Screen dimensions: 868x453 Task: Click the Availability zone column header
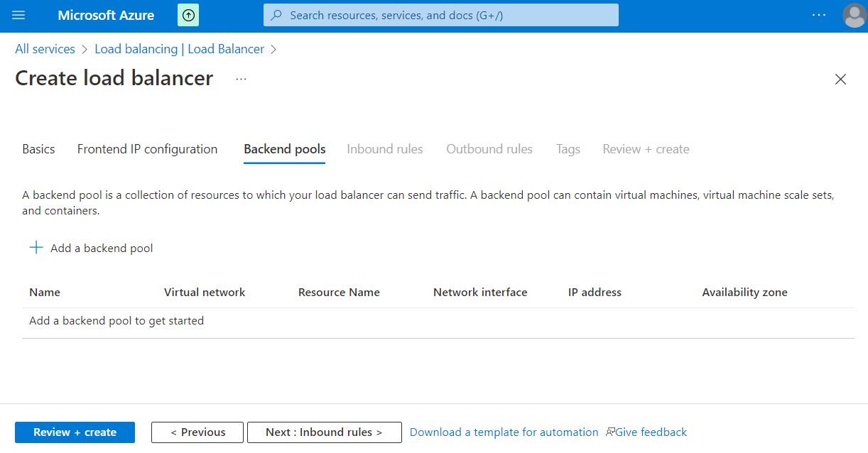[x=744, y=292]
